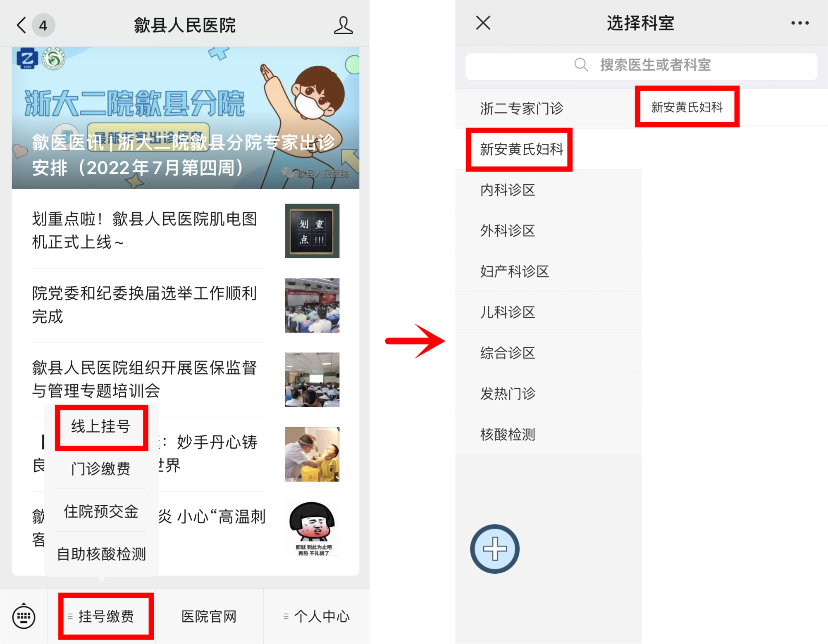The height and width of the screenshot is (644, 828).
Task: Tap the back arrow beside the 4 badge
Action: pyautogui.click(x=21, y=25)
